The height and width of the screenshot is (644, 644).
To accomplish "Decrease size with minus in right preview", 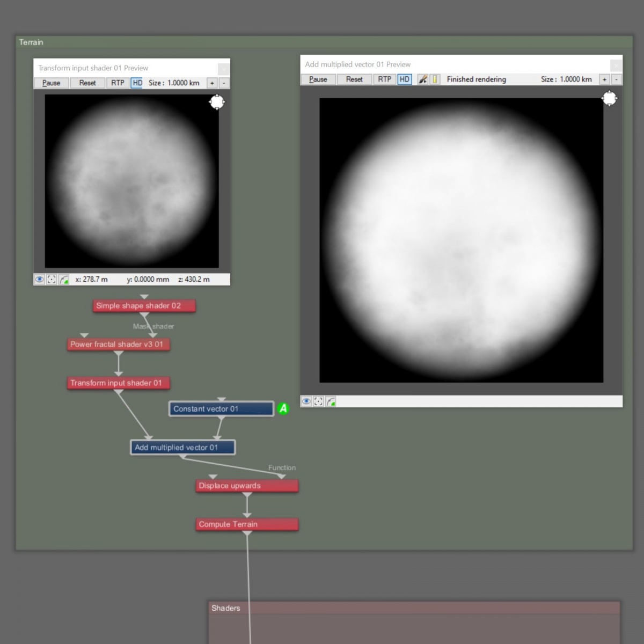I will point(616,79).
